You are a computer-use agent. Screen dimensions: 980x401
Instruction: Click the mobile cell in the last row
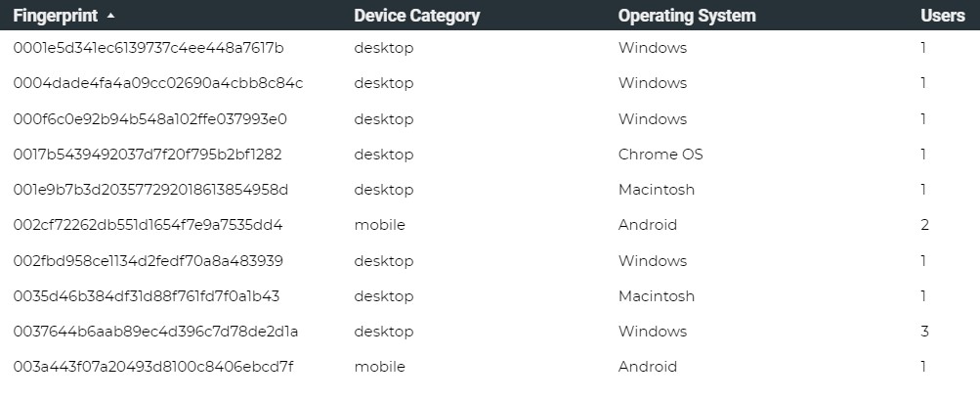click(379, 367)
